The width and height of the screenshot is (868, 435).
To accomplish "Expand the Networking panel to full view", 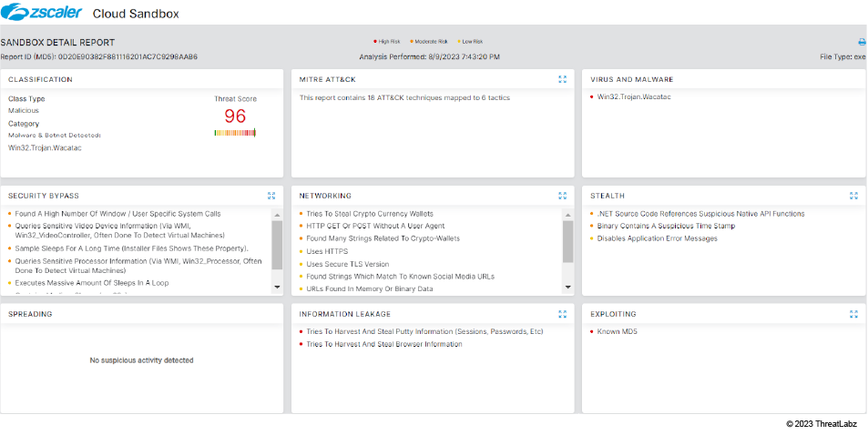I will pyautogui.click(x=563, y=196).
